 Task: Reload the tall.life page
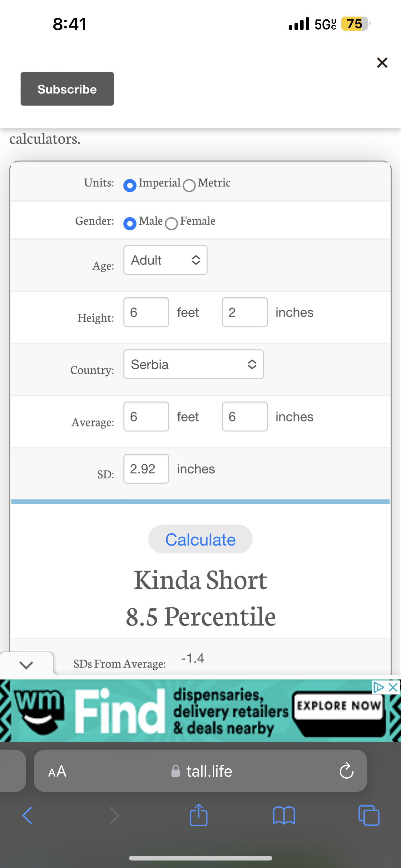point(346,771)
